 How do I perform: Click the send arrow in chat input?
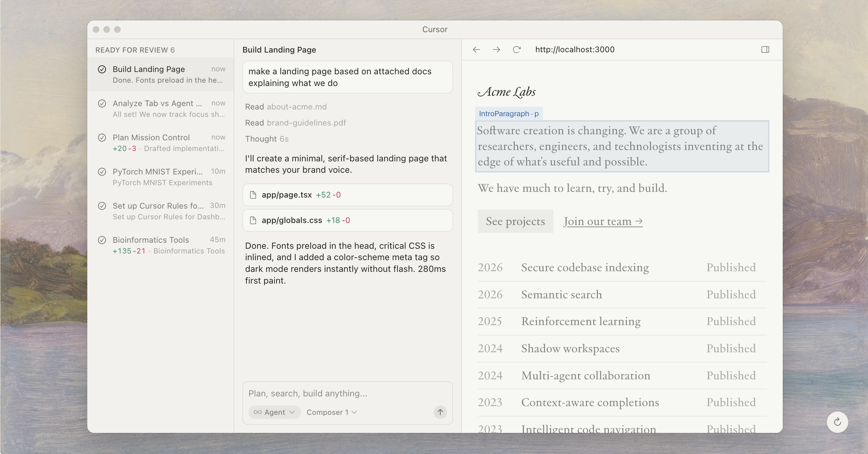pos(440,412)
